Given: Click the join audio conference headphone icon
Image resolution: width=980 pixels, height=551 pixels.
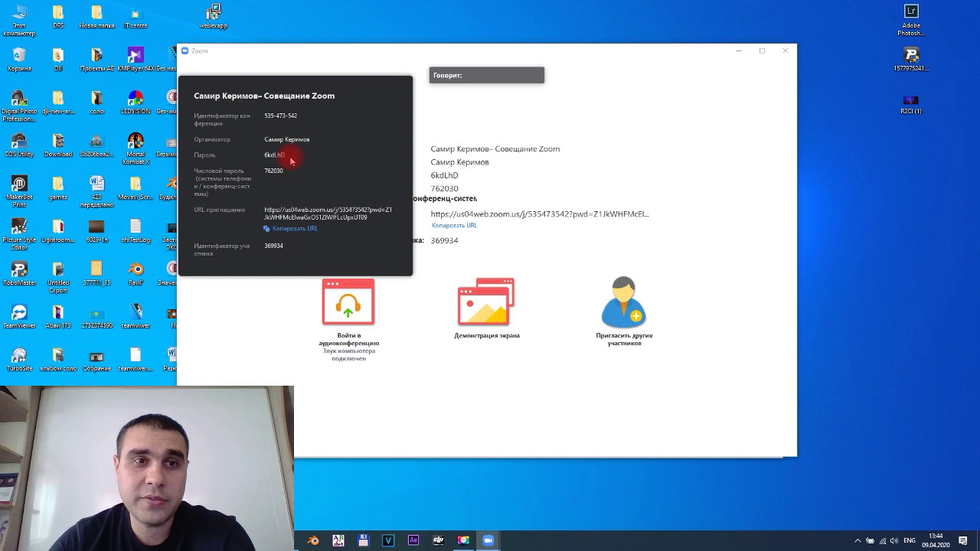Looking at the screenshot, I should tap(348, 302).
